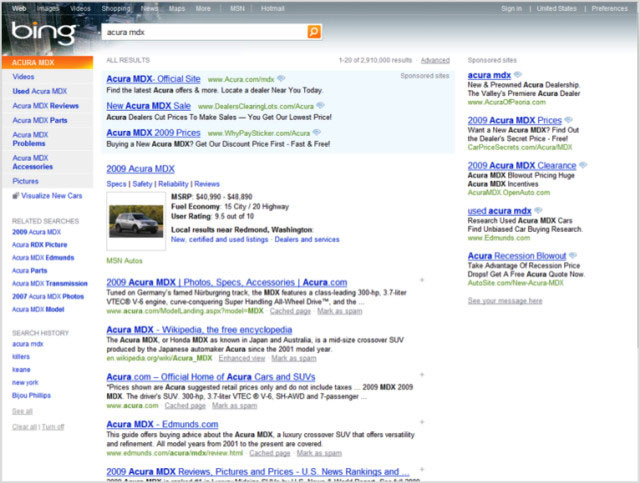
Task: Open Hotmail from the top bar
Action: [x=273, y=8]
